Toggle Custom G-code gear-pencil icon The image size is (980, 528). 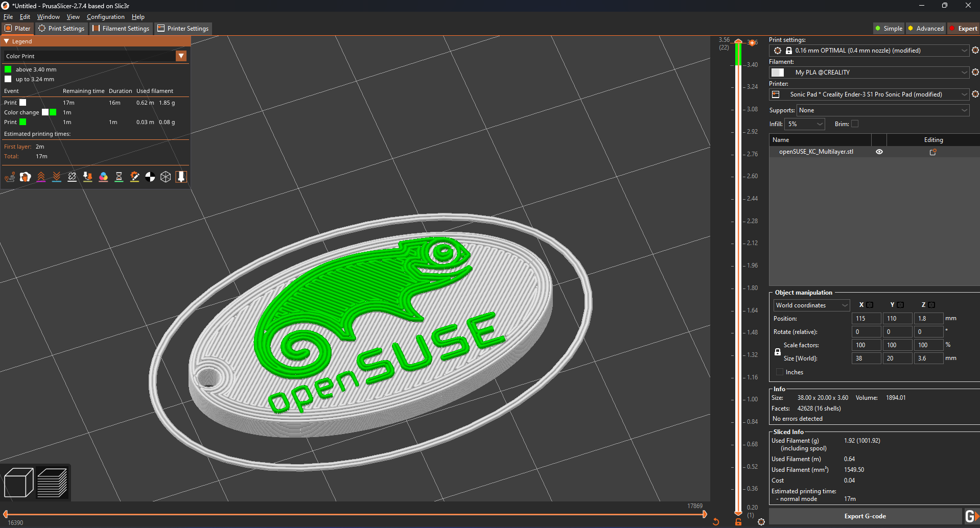point(134,177)
